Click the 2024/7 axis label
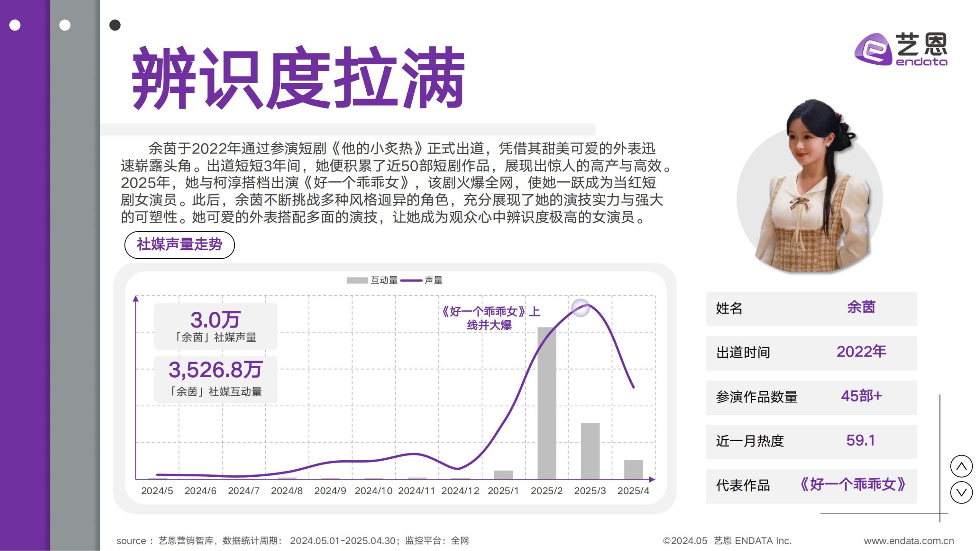 point(243,491)
